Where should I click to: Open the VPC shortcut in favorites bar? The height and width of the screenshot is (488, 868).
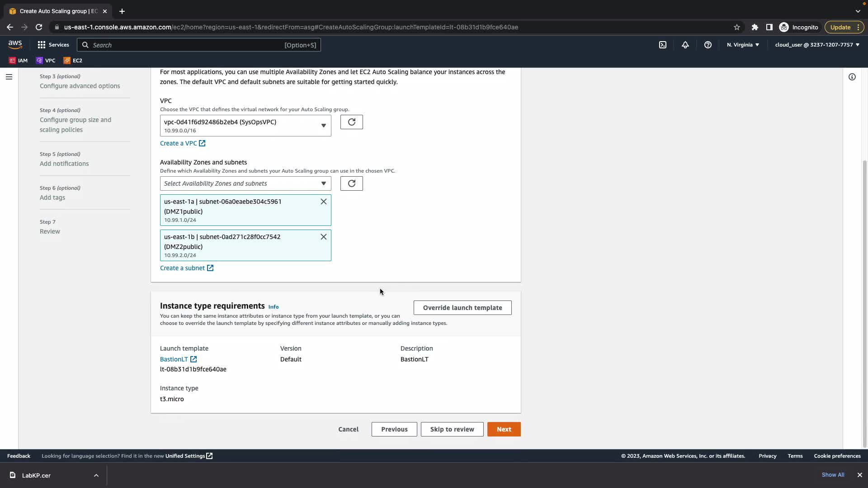point(46,61)
